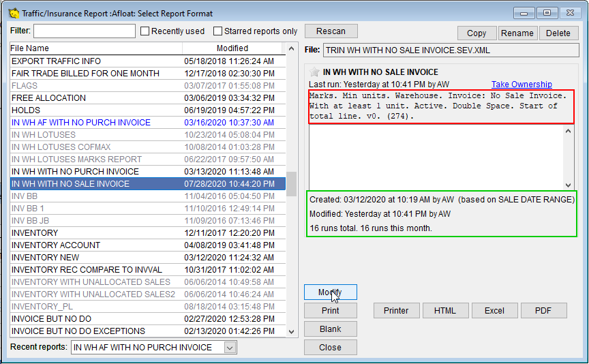Click the 'Created: 03/12/2020' info line
Viewport: 589px width, 364px height.
tap(442, 200)
